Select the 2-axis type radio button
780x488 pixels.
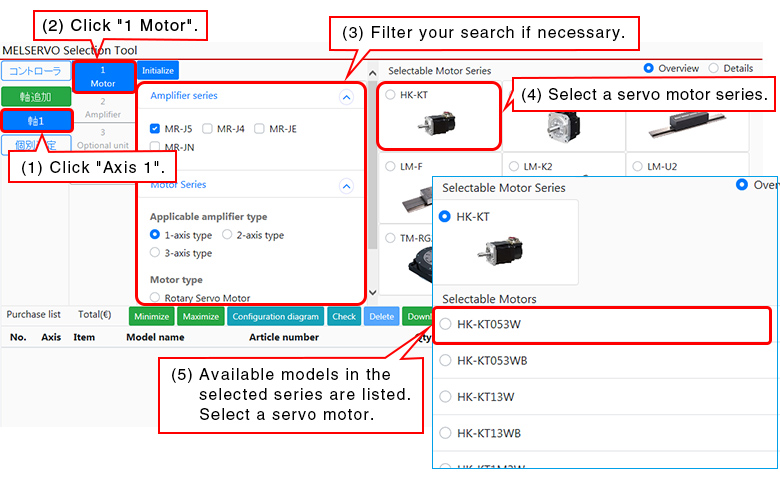pyautogui.click(x=227, y=234)
